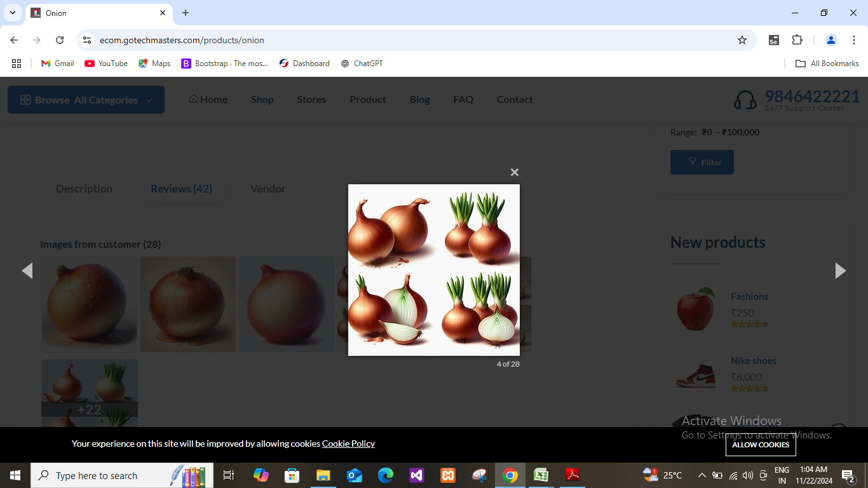Click the ALLOW COOKIES button
Image resolution: width=868 pixels, height=488 pixels.
point(760,445)
